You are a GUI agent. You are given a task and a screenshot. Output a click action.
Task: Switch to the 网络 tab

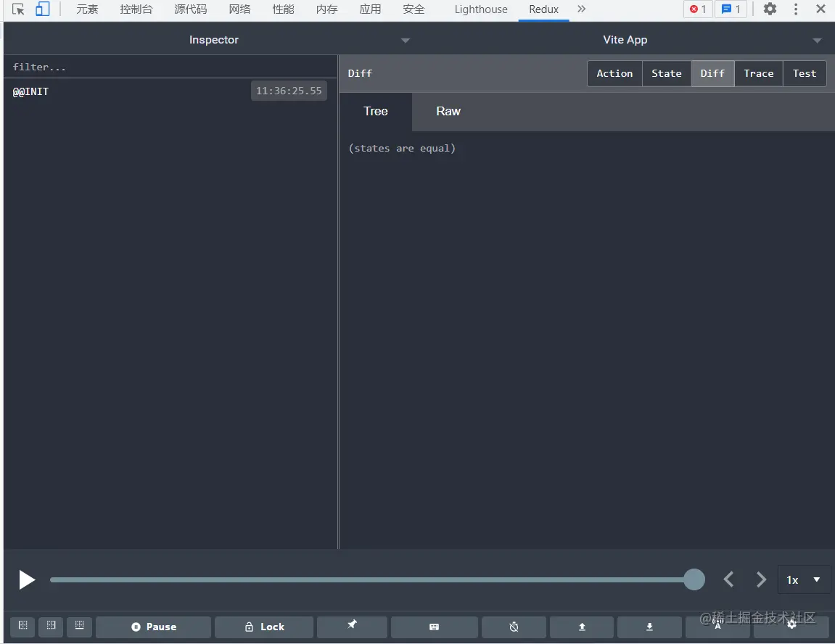239,9
